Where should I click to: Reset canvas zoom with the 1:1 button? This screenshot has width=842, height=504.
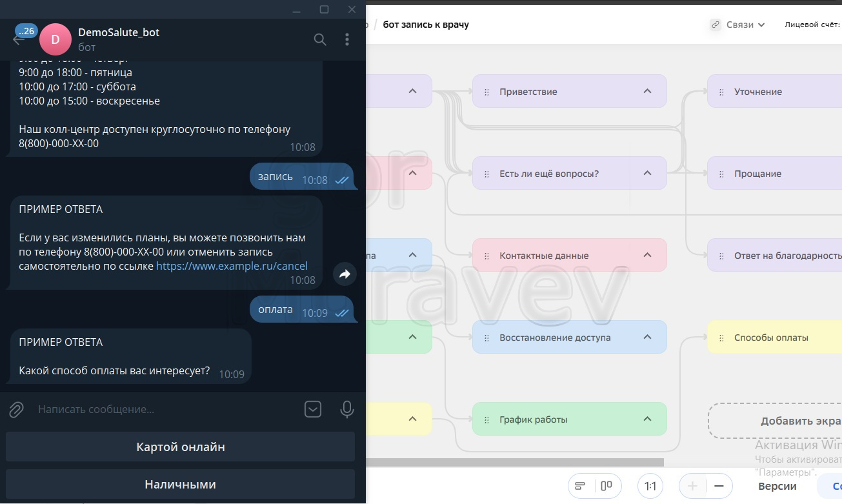click(x=650, y=486)
